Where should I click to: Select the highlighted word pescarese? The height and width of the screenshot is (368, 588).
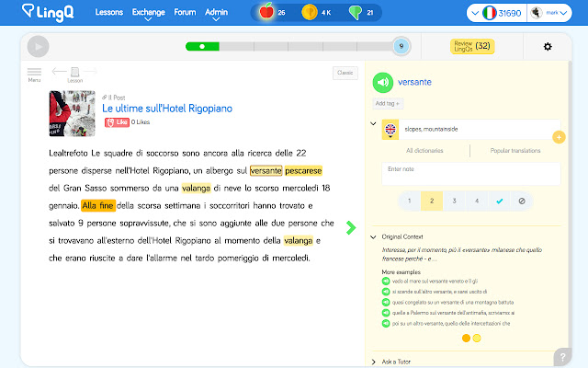303,170
